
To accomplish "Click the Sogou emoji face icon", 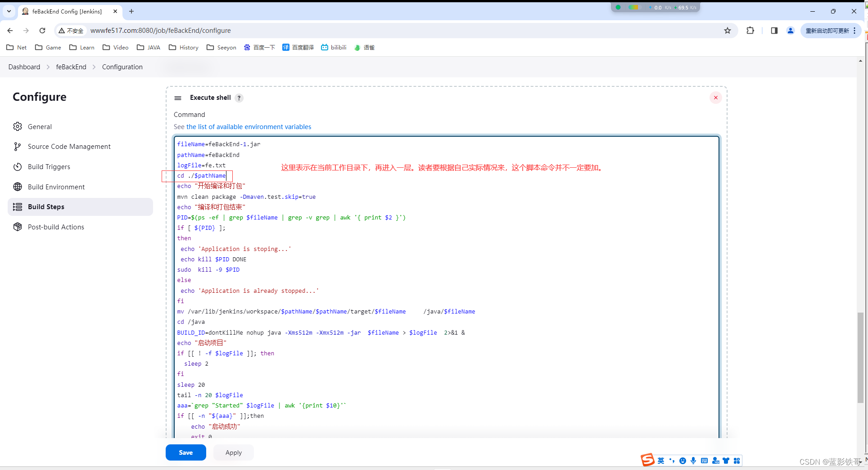I will click(683, 461).
